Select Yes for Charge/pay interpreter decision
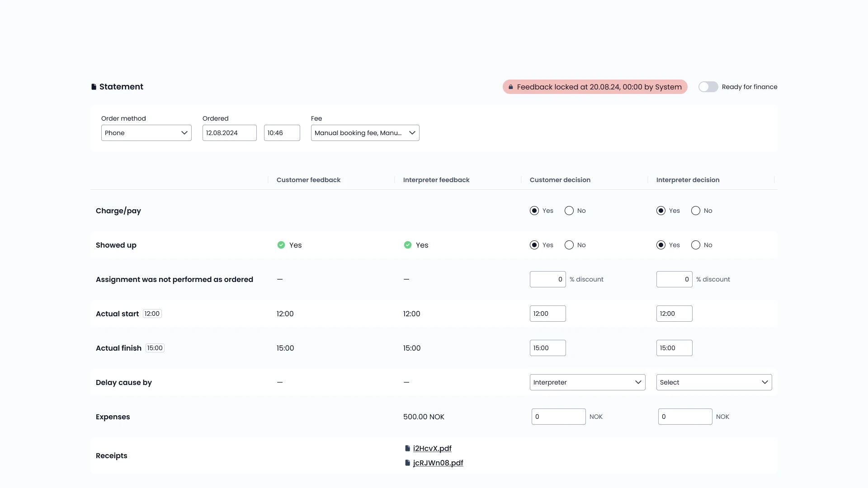This screenshot has width=868, height=488. coord(661,211)
